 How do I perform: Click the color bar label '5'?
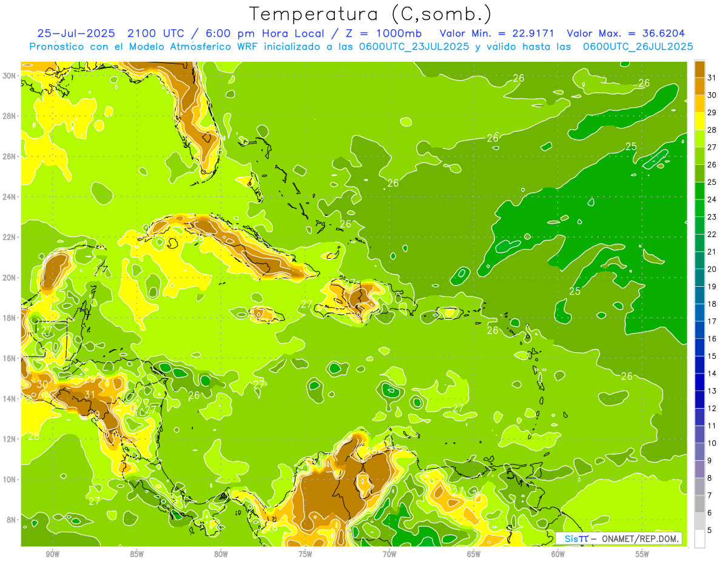(710, 530)
